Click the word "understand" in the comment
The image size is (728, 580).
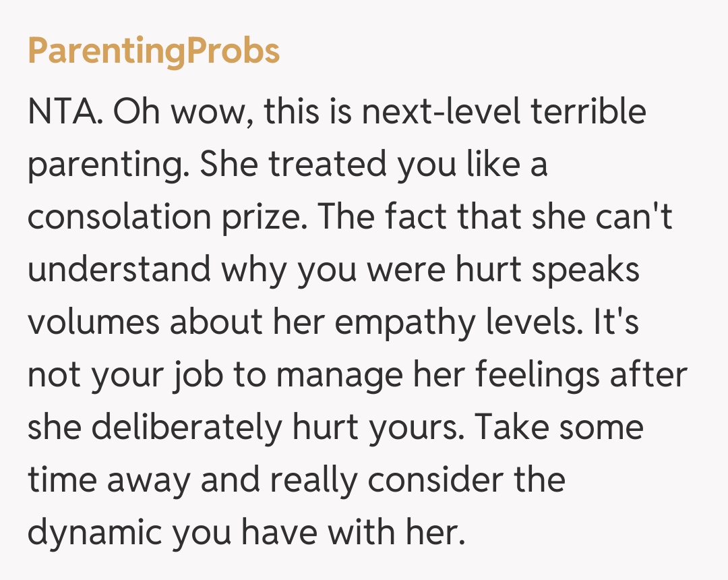click(x=119, y=270)
